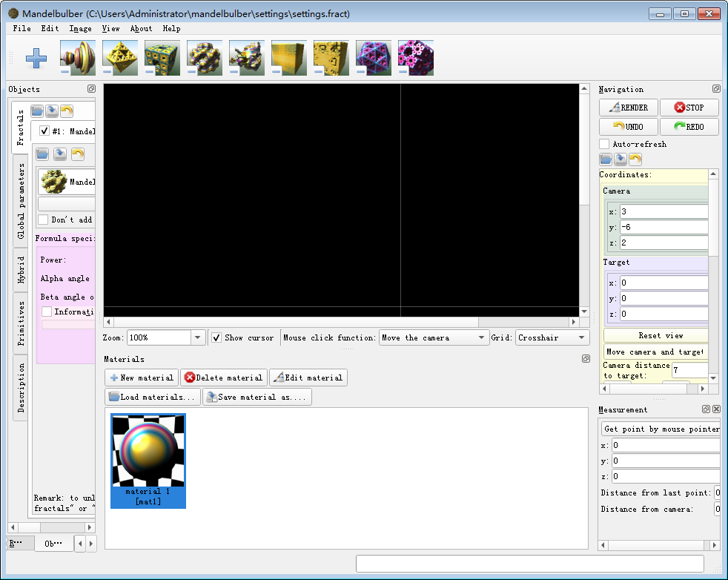Image resolution: width=728 pixels, height=580 pixels.
Task: Click the blue plus add-preset icon
Action: (36, 59)
